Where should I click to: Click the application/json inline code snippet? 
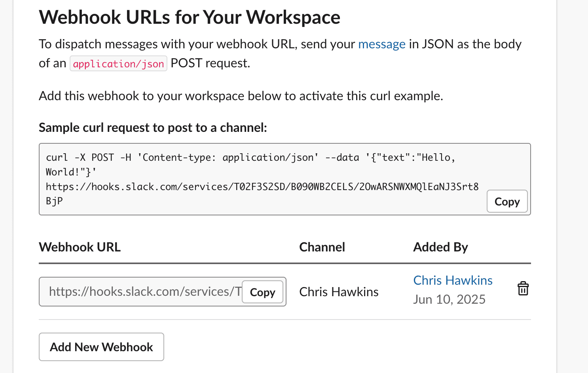point(118,63)
